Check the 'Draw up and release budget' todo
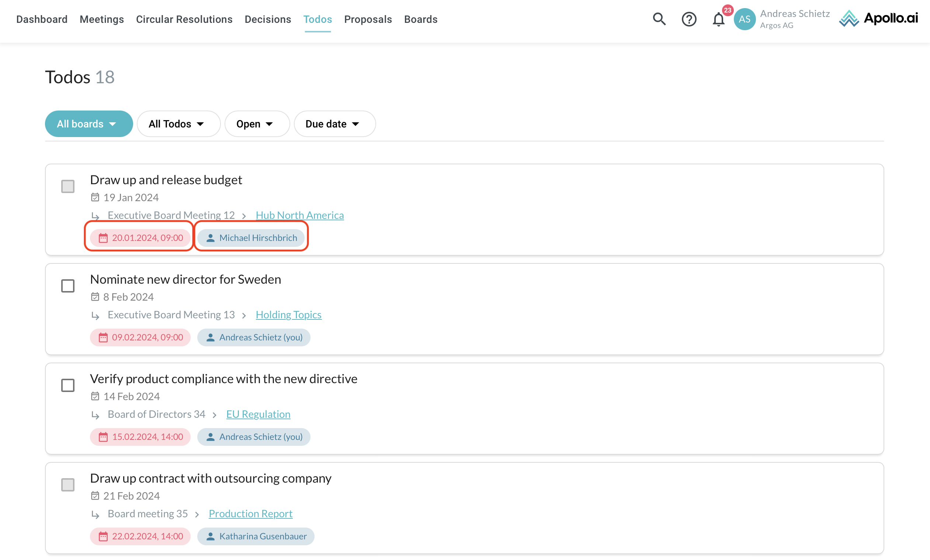The height and width of the screenshot is (560, 930). 68,186
